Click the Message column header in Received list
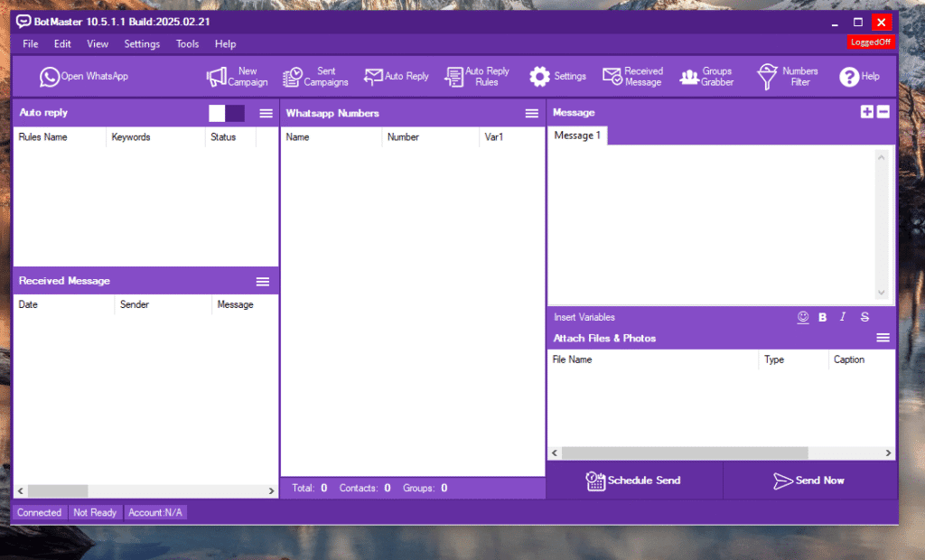Screen dimensions: 925x560 tap(244, 304)
